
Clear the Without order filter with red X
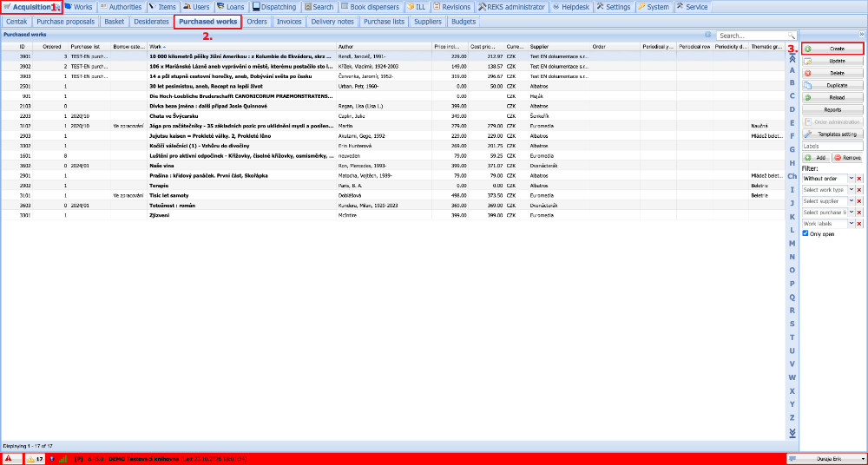point(859,179)
